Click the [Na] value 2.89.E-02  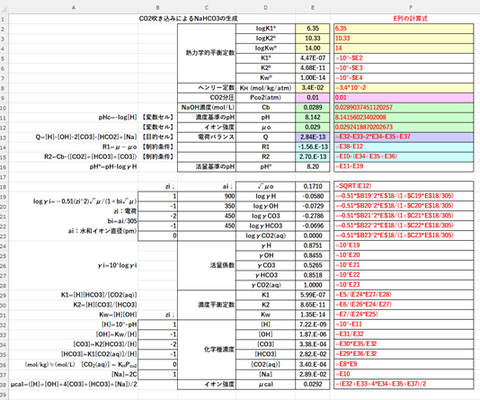(312, 374)
